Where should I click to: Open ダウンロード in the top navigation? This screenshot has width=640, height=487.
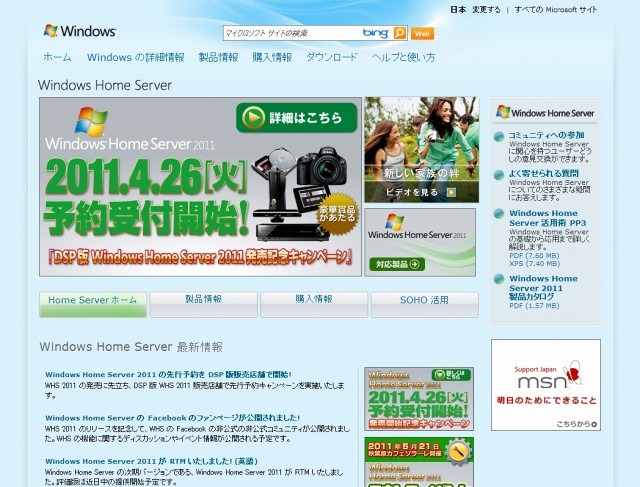[x=332, y=57]
